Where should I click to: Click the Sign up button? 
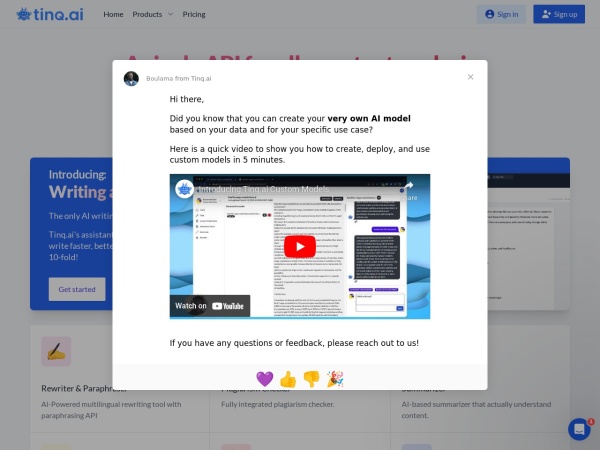point(558,14)
